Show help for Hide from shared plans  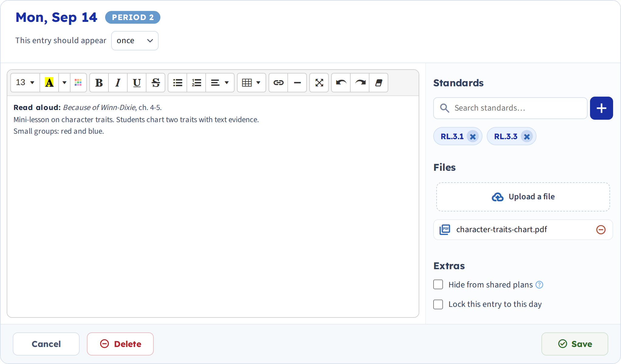(x=539, y=285)
